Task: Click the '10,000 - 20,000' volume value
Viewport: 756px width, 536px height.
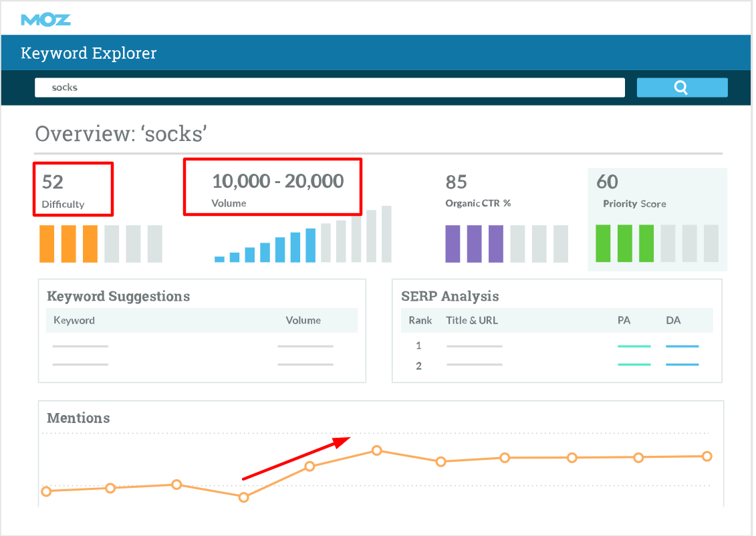Action: point(278,181)
